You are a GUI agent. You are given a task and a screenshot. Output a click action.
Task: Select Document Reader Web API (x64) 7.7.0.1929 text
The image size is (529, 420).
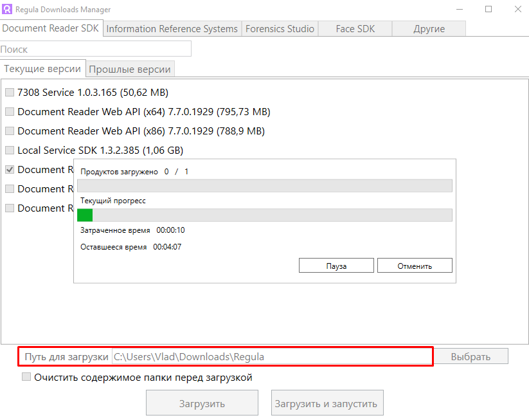tap(116, 111)
